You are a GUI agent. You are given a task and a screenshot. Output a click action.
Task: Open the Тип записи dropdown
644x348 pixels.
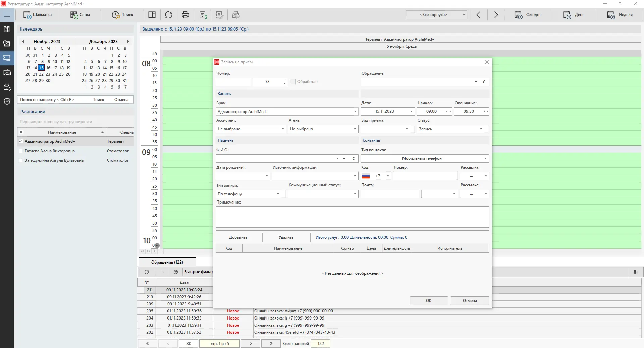click(278, 194)
